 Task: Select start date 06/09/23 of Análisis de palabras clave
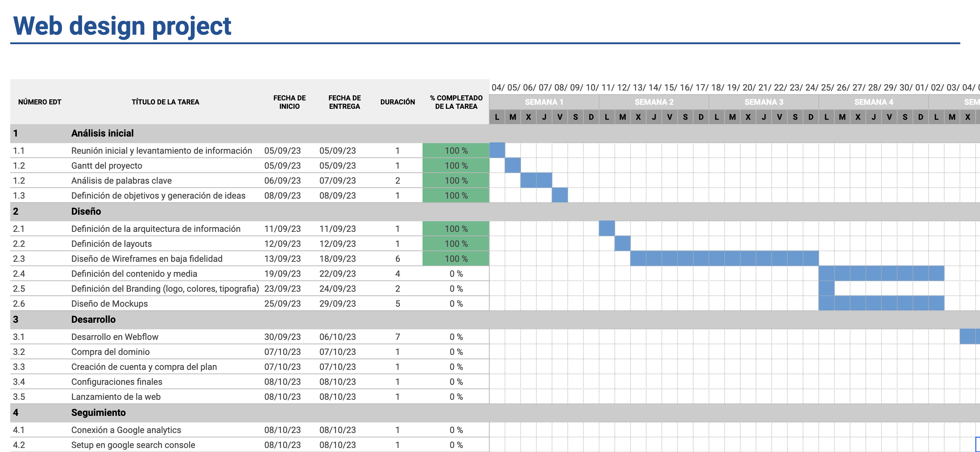tap(282, 180)
